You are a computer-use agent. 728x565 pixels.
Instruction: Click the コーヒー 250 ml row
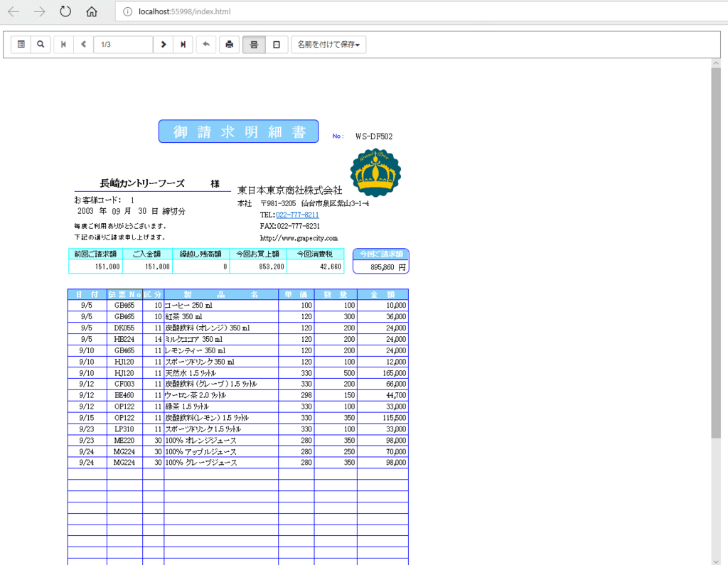click(237, 306)
